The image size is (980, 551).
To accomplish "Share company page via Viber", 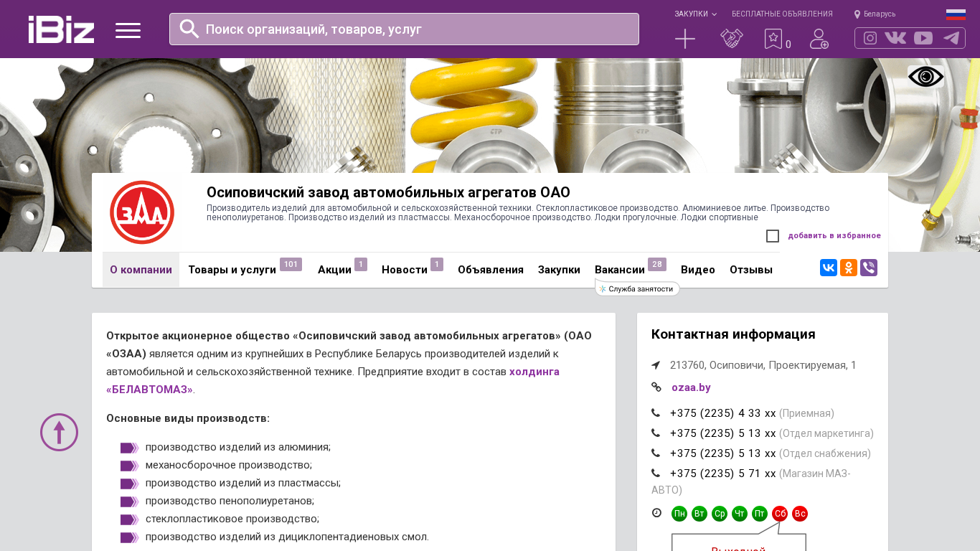I will (x=869, y=268).
